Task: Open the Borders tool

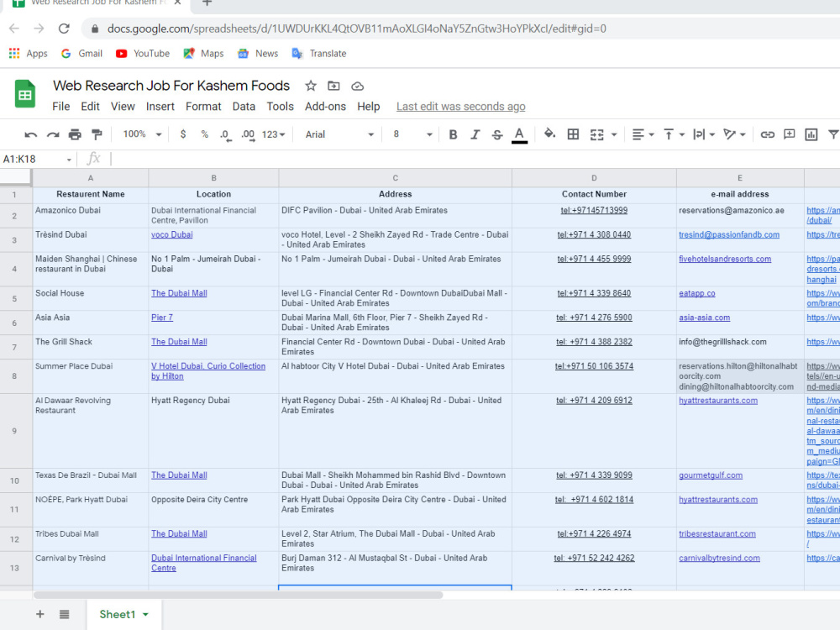Action: [x=573, y=134]
